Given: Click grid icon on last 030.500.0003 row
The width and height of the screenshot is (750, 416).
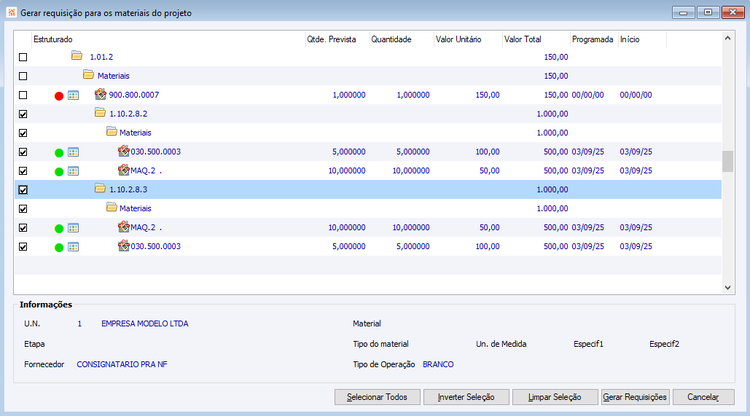Looking at the screenshot, I should 73,247.
